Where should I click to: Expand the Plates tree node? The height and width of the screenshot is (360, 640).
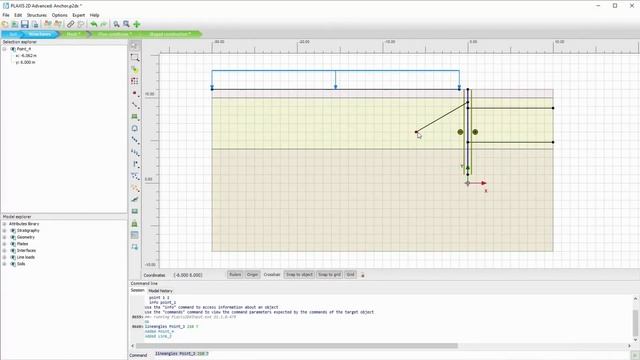point(4,244)
